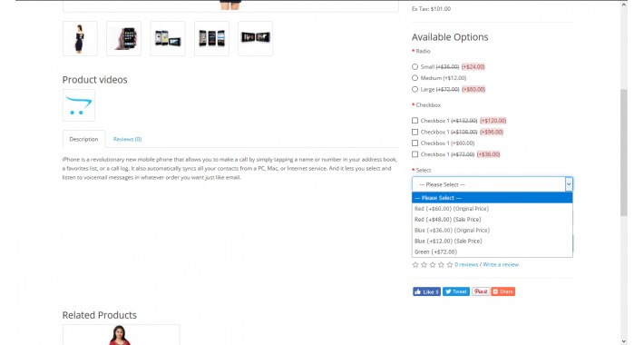The image size is (644, 345).
Task: Click the Available Options heading
Action: click(x=450, y=37)
